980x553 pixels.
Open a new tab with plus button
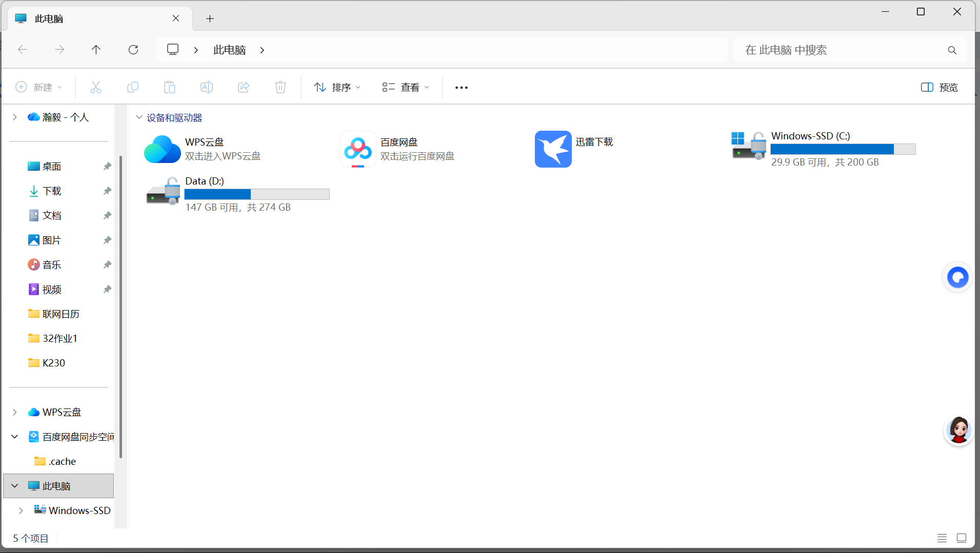point(210,19)
